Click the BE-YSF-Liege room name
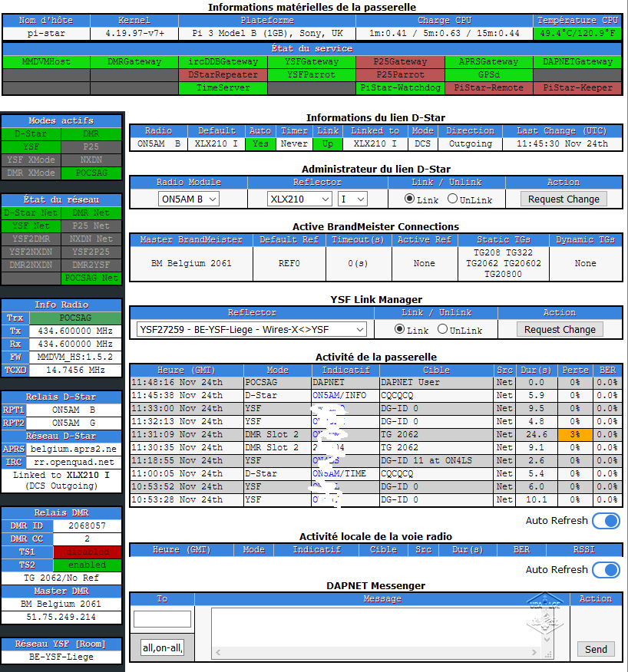Screen dimensions: 628x672 [x=61, y=657]
